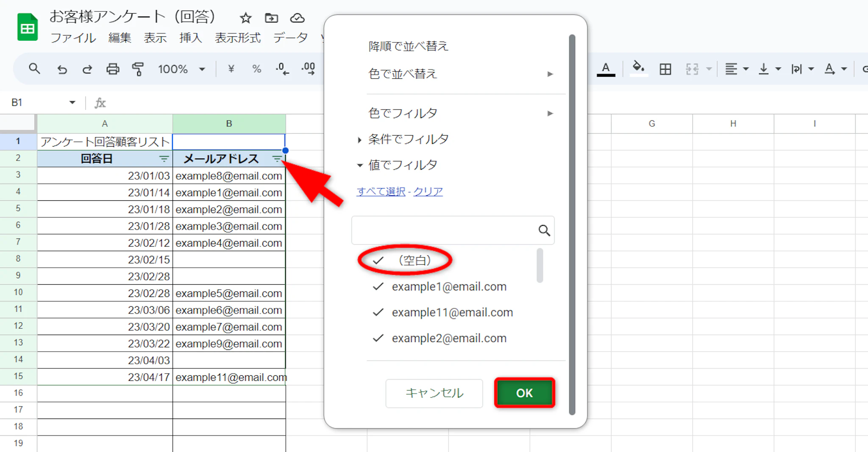Toggle example11@email.com filter checkbox
Image resolution: width=868 pixels, height=452 pixels.
coord(378,313)
